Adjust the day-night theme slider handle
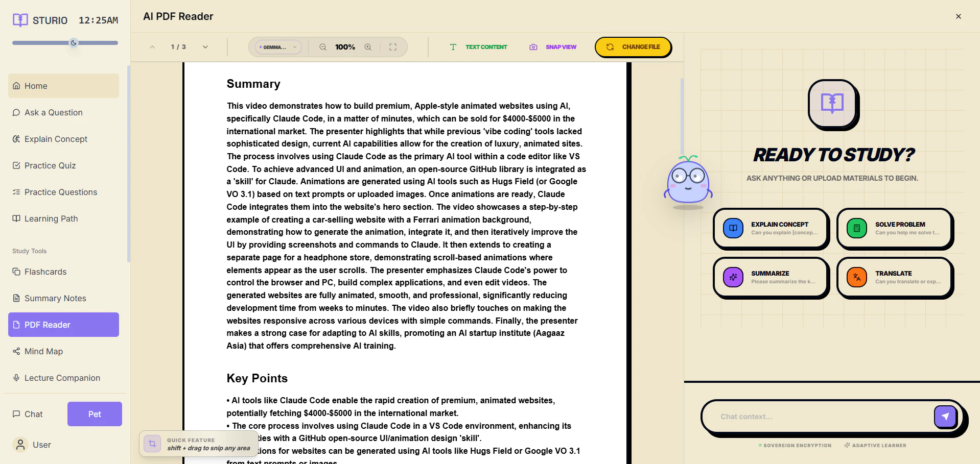 point(74,43)
